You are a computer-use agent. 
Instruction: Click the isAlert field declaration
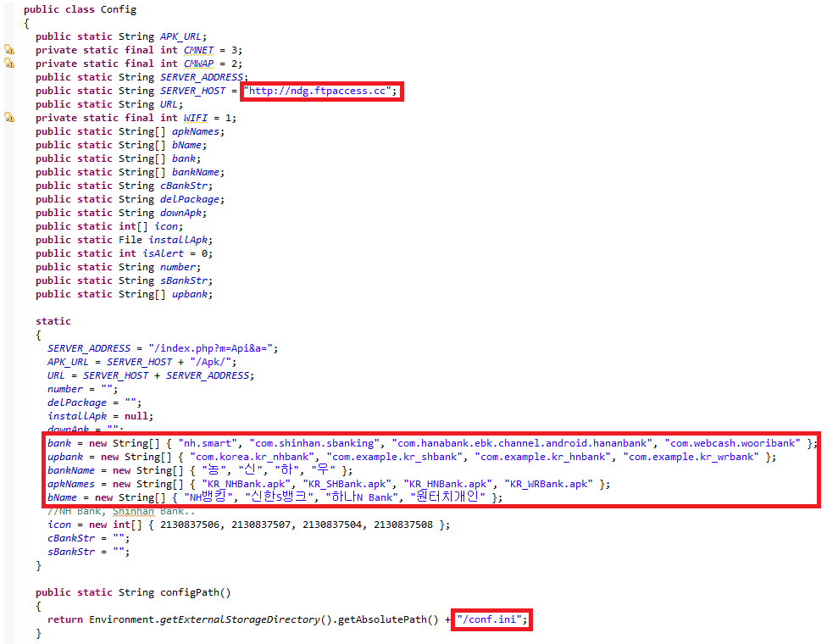[x=124, y=253]
